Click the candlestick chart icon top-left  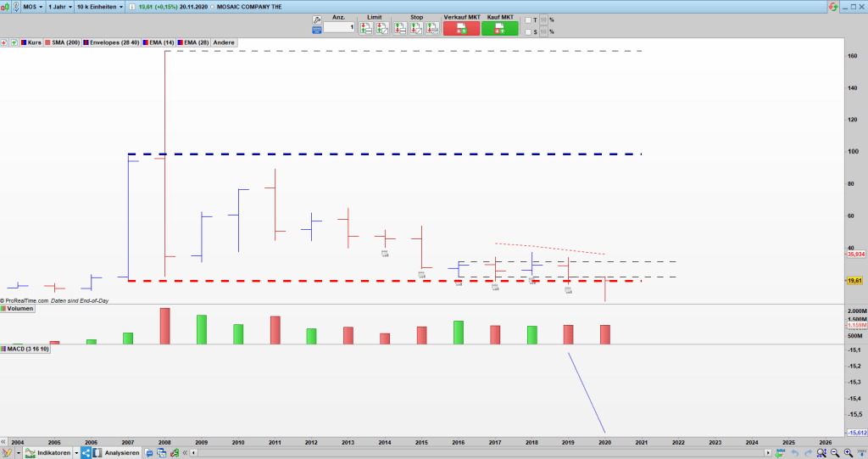click(x=6, y=7)
